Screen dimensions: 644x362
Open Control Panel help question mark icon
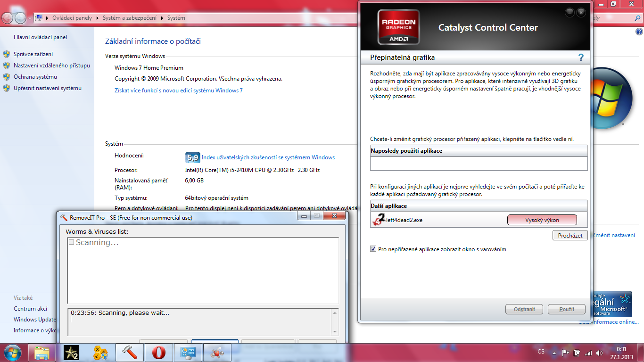(639, 32)
